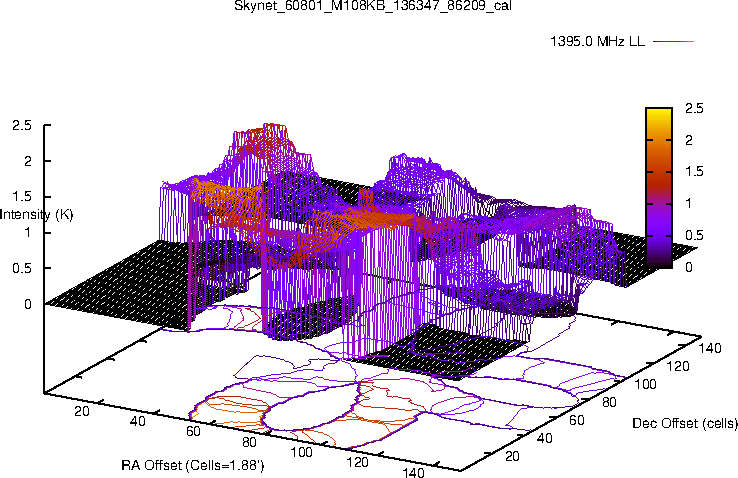Click the 140 tick on the Dec Offset axis
Viewport: 738px width, 478px height.
[710, 348]
